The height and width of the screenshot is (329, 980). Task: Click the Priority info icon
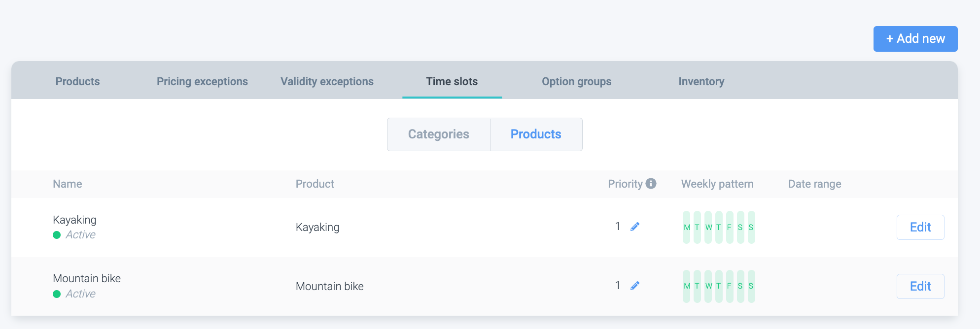point(651,184)
